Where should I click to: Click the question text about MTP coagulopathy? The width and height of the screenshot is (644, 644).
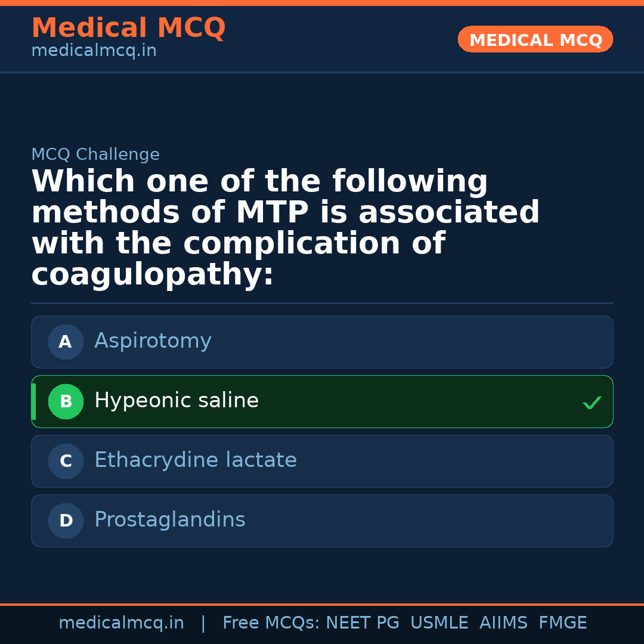(x=285, y=228)
